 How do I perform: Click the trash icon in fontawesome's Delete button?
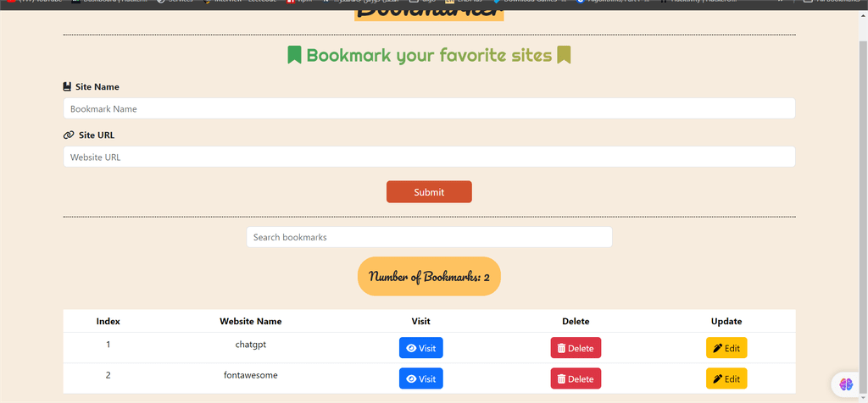click(561, 378)
